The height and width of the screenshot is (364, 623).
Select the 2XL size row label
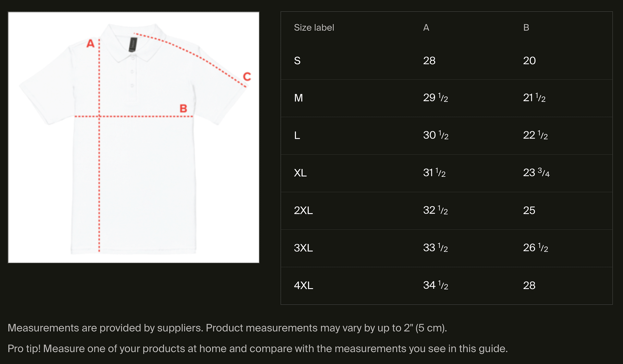click(303, 211)
